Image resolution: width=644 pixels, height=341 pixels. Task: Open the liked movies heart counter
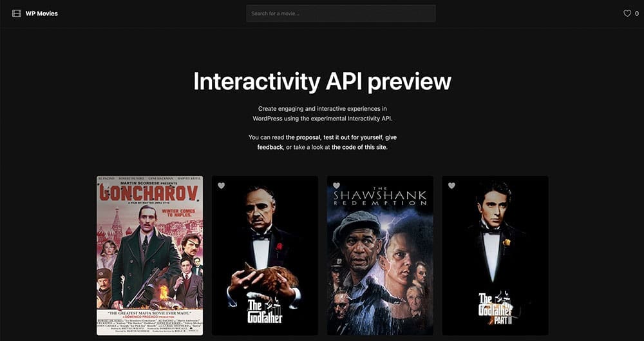(631, 14)
